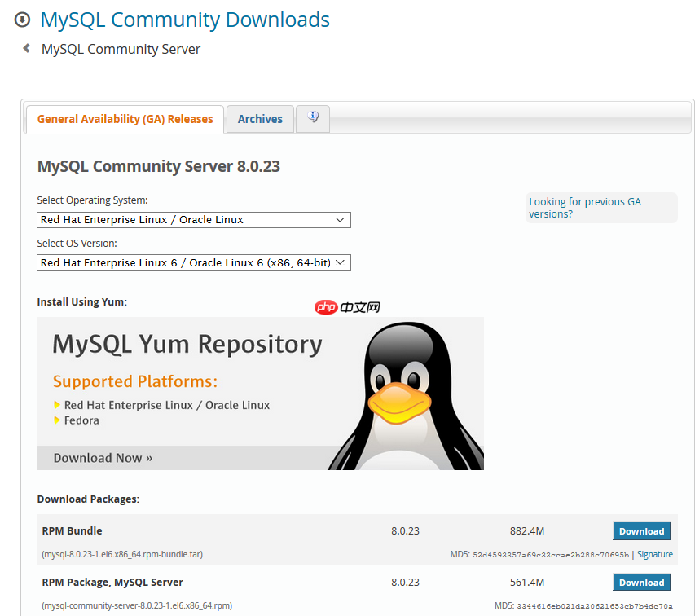The height and width of the screenshot is (616, 695).
Task: Click the MySQL Community Server breadcrumb link
Action: tap(121, 49)
